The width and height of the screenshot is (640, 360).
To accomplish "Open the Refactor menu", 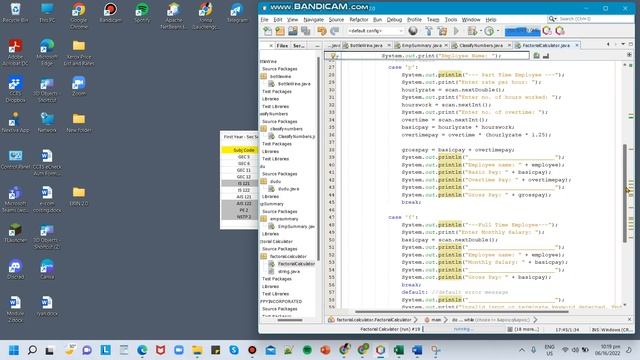I will pyautogui.click(x=359, y=19).
